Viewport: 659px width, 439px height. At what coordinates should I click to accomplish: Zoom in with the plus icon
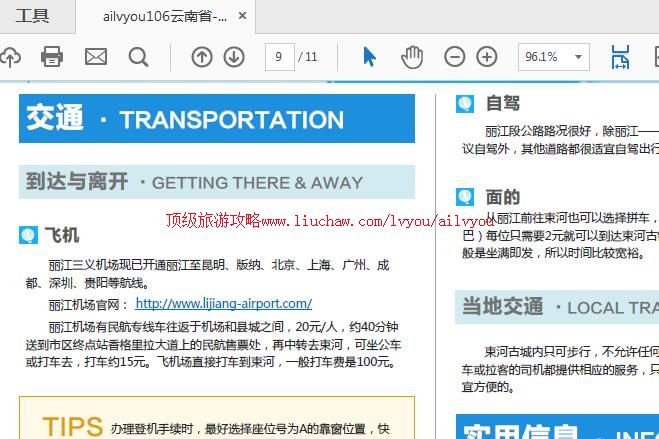pyautogui.click(x=487, y=57)
